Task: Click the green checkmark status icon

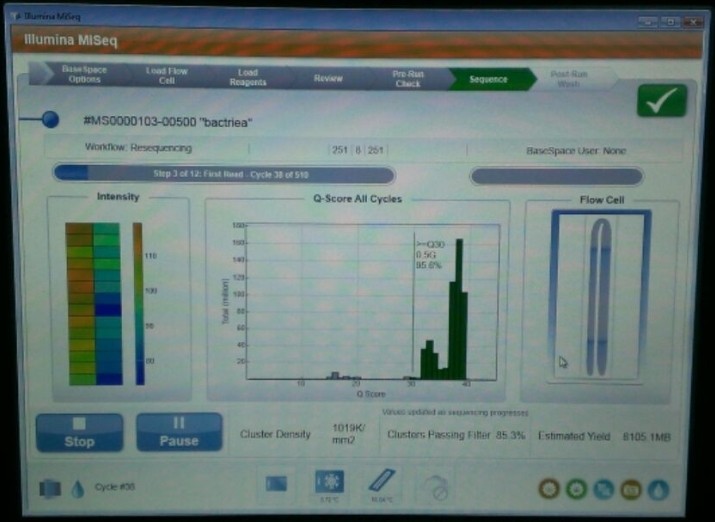Action: 662,101
